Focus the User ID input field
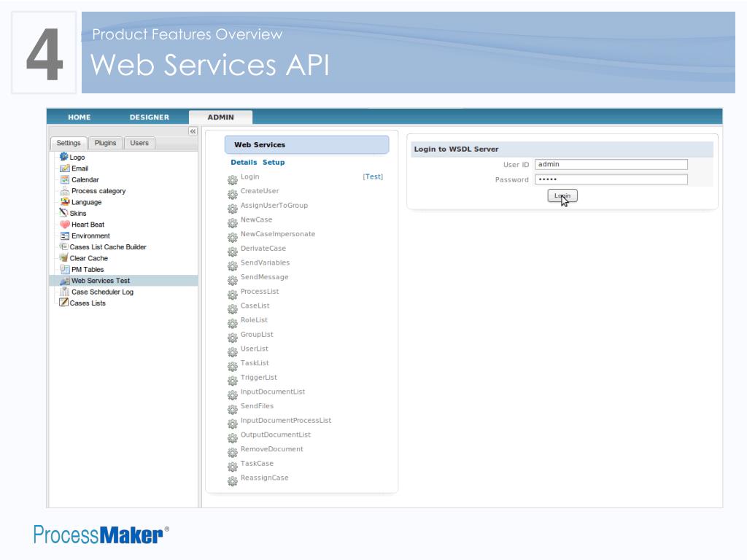The height and width of the screenshot is (560, 747). 611,164
